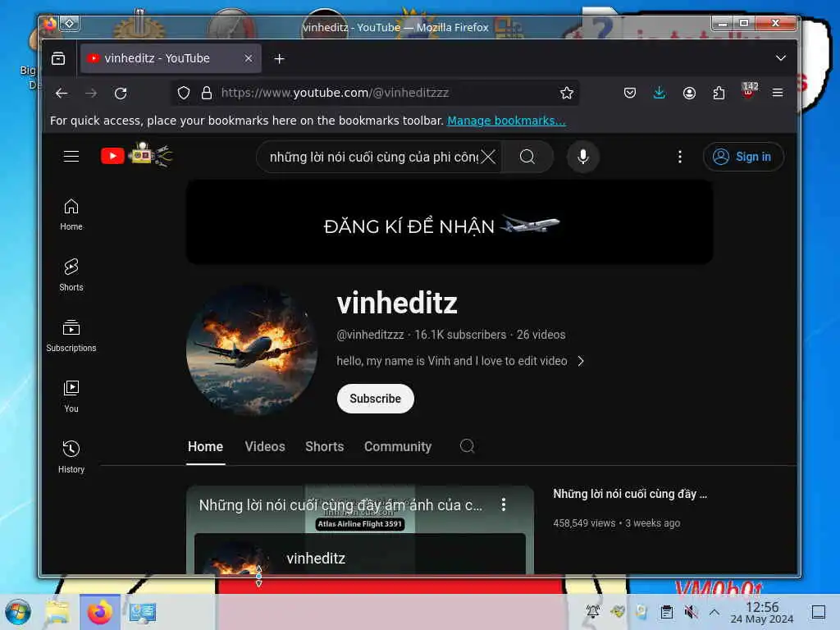Screen dimensions: 840x630
Task: Bookmark this page with the star icon
Action: pyautogui.click(x=566, y=94)
